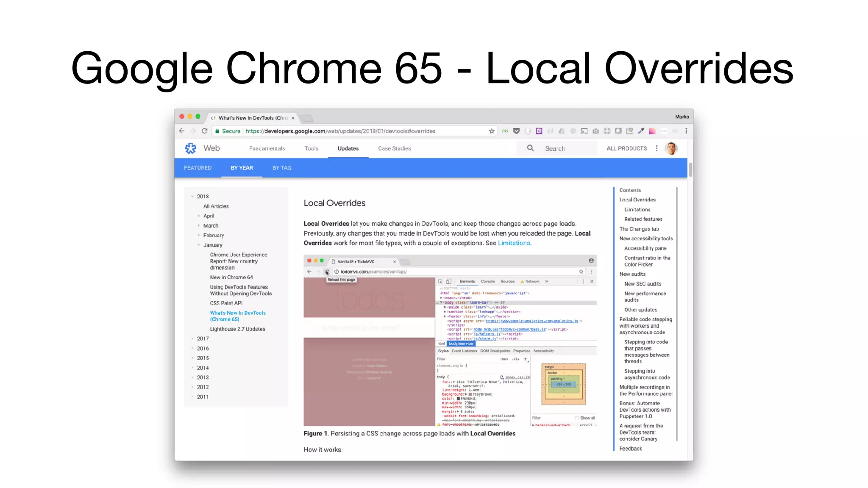
Task: Click the address bar URL
Action: [x=340, y=131]
